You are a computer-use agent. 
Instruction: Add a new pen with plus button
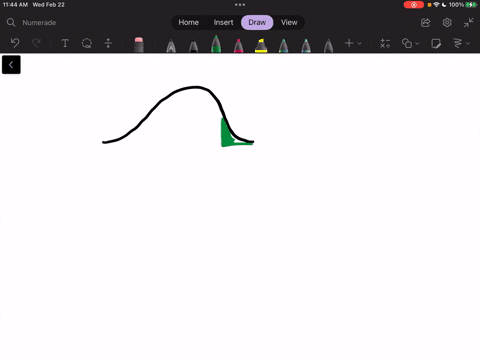349,43
